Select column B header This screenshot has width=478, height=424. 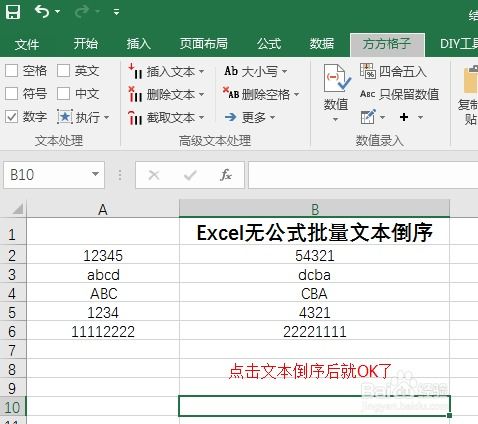(314, 209)
